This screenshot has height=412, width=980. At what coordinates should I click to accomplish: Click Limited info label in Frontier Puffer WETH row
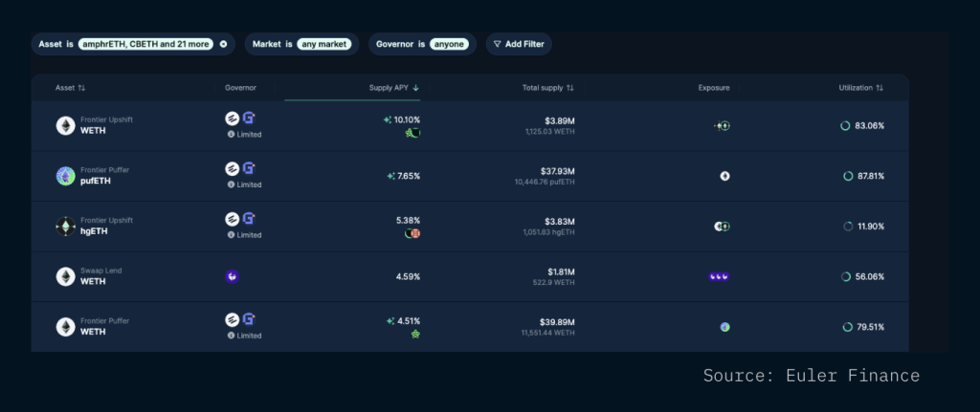pos(244,336)
